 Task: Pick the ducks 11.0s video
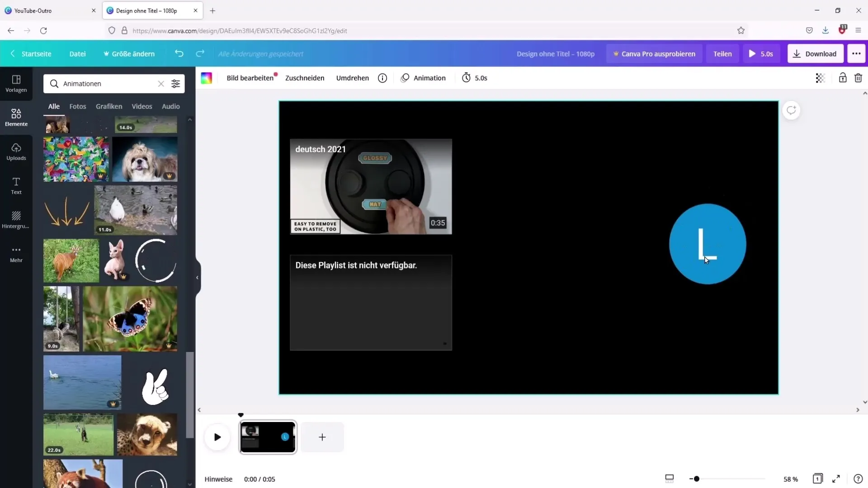click(x=136, y=210)
